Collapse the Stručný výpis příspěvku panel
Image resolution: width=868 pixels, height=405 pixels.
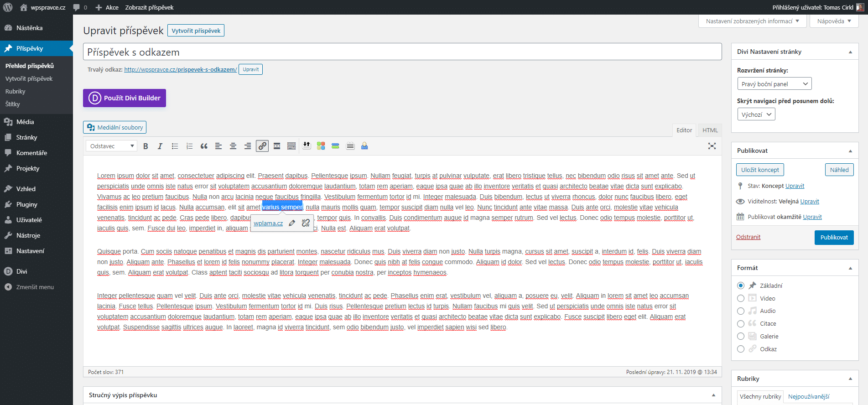coord(713,395)
